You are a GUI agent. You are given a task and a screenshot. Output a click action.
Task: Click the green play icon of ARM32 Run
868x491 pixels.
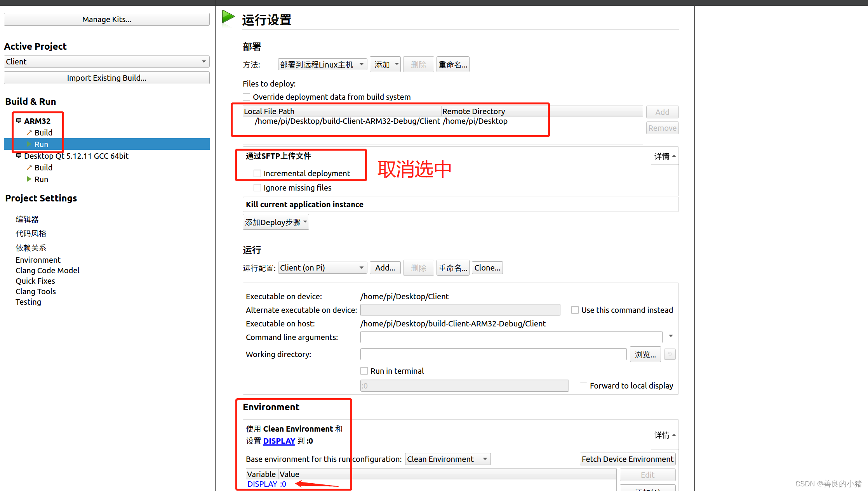coord(29,144)
